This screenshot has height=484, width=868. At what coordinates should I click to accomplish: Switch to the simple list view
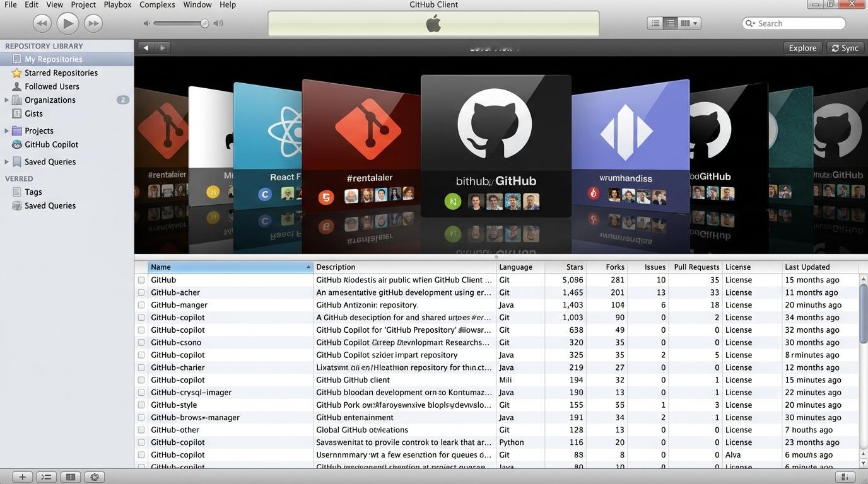pos(655,23)
